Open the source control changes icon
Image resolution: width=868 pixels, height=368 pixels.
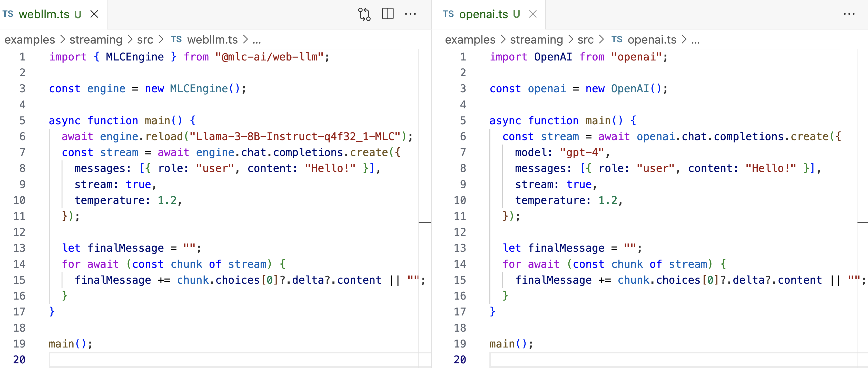[364, 14]
